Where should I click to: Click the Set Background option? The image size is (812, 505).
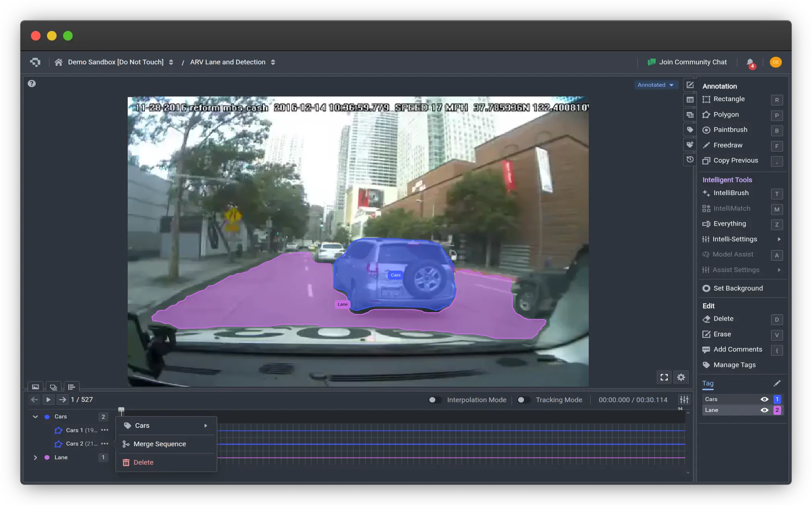(x=737, y=289)
